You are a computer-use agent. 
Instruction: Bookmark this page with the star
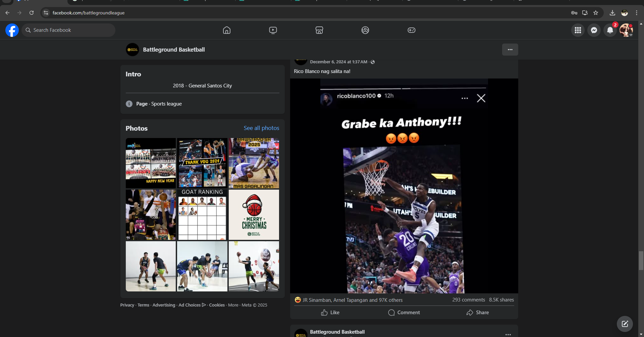(x=596, y=13)
